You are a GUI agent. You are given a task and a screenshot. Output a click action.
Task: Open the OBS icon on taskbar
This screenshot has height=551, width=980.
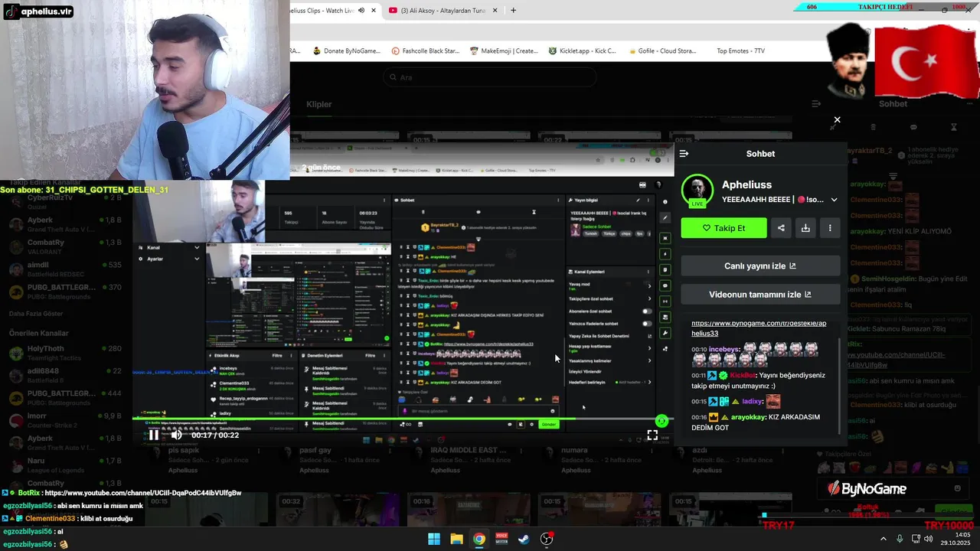[547, 539]
